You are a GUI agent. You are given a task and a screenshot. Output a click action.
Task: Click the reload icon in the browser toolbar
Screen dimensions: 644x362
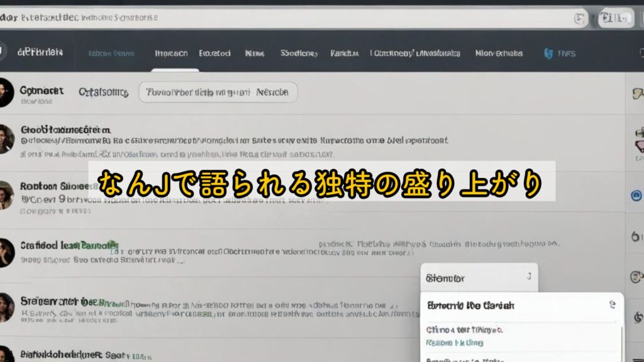click(x=579, y=17)
